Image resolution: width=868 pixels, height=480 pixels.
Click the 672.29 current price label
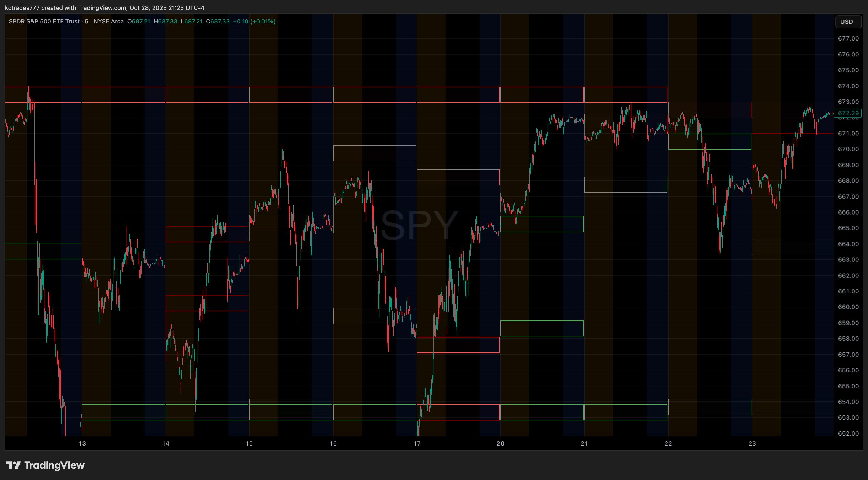[848, 113]
